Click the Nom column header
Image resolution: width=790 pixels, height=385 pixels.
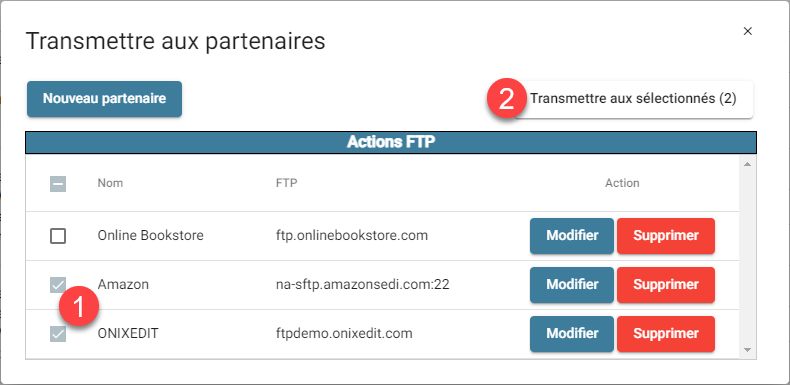pos(110,183)
